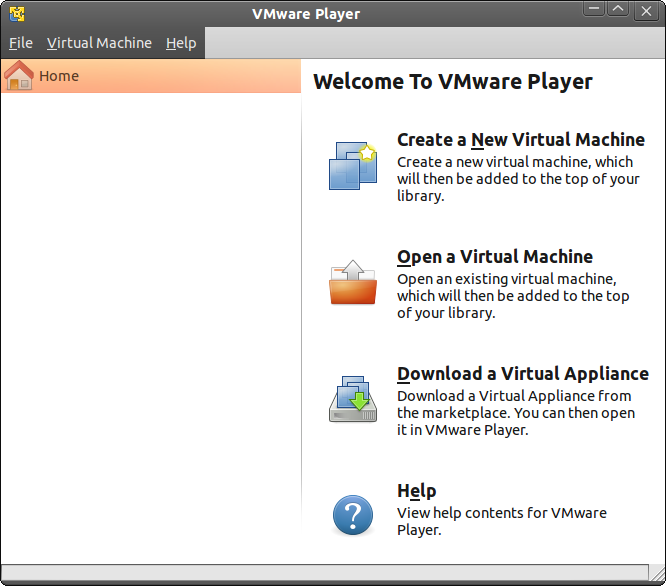Viewport: 666px width, 586px height.
Task: Click text 'Create a new virtual machine, which'
Action: click(x=515, y=162)
